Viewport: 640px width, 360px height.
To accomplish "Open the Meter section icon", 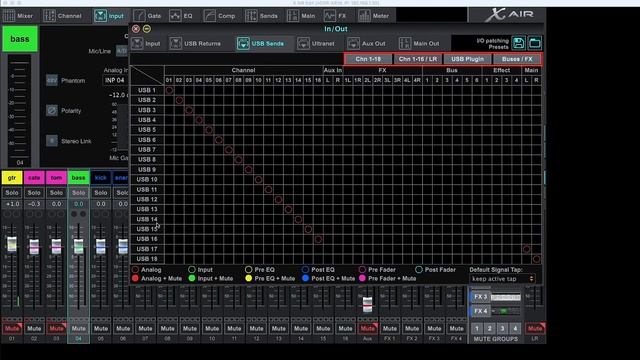I will [364, 16].
